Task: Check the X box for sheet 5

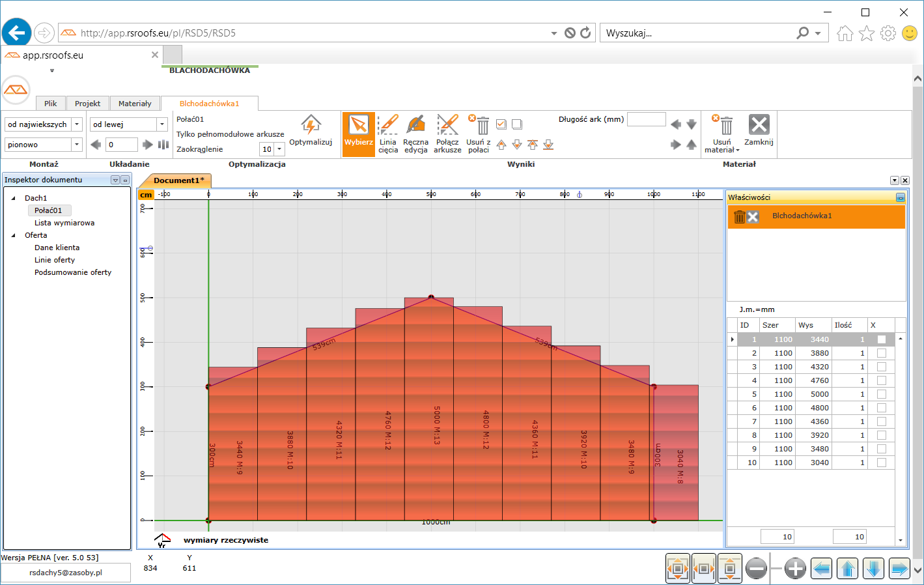Action: pos(882,394)
